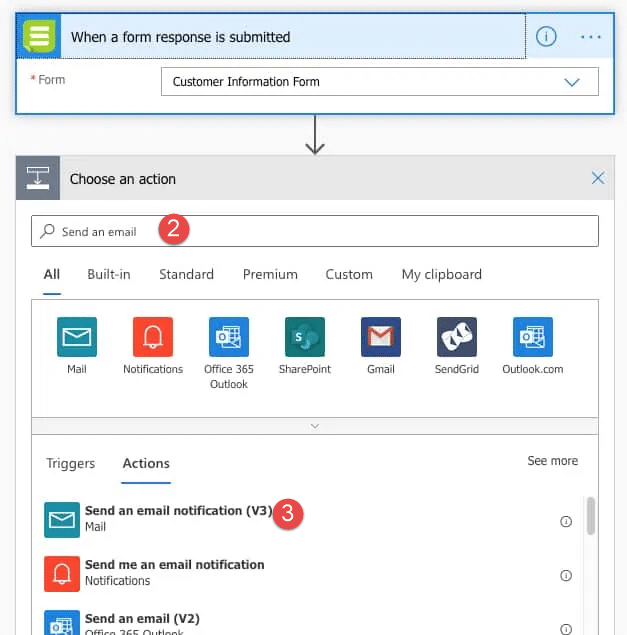Screen dimensions: 627x635
Task: Switch to the Standard tab
Action: pyautogui.click(x=186, y=275)
